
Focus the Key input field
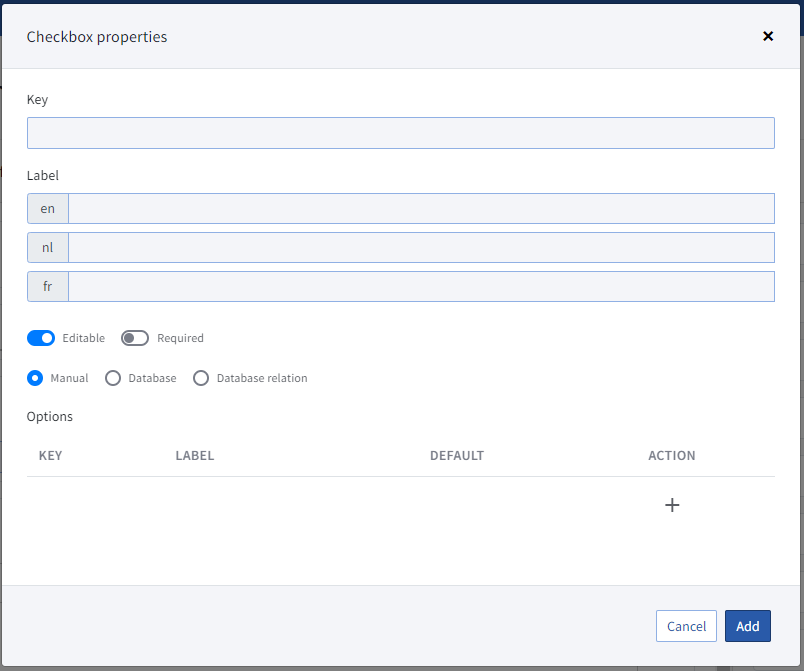(400, 133)
